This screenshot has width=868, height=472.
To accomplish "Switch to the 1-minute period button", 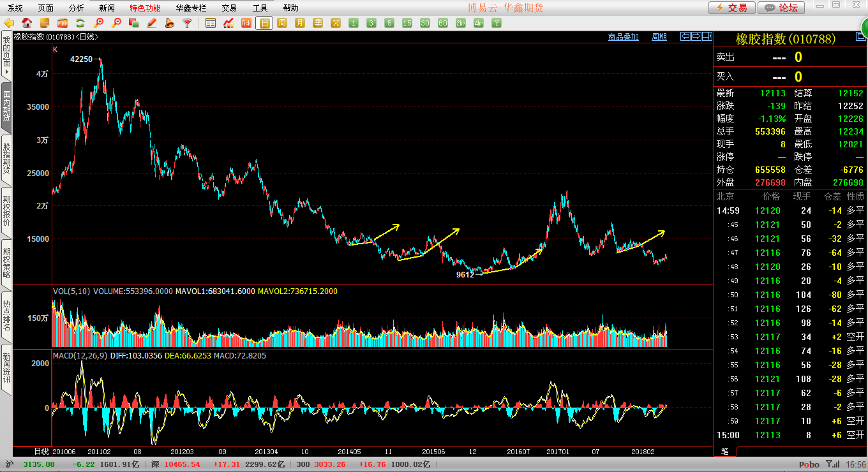I will [354, 23].
